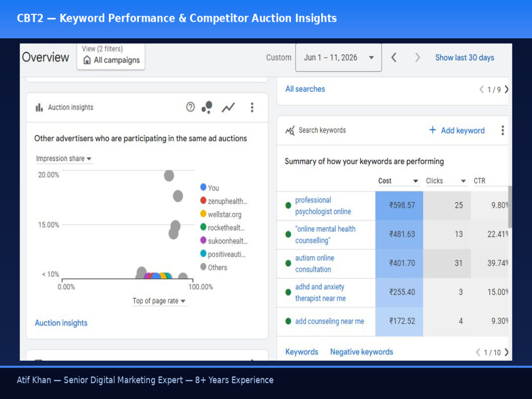Viewport: 532px width, 399px height.
Task: Open keyword add counseling near me
Action: 329,321
